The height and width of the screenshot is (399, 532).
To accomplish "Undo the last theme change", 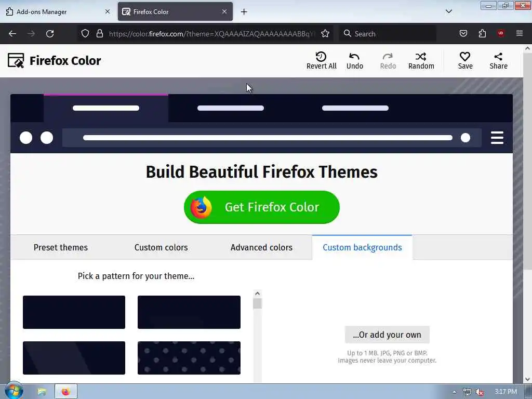I will [x=354, y=61].
